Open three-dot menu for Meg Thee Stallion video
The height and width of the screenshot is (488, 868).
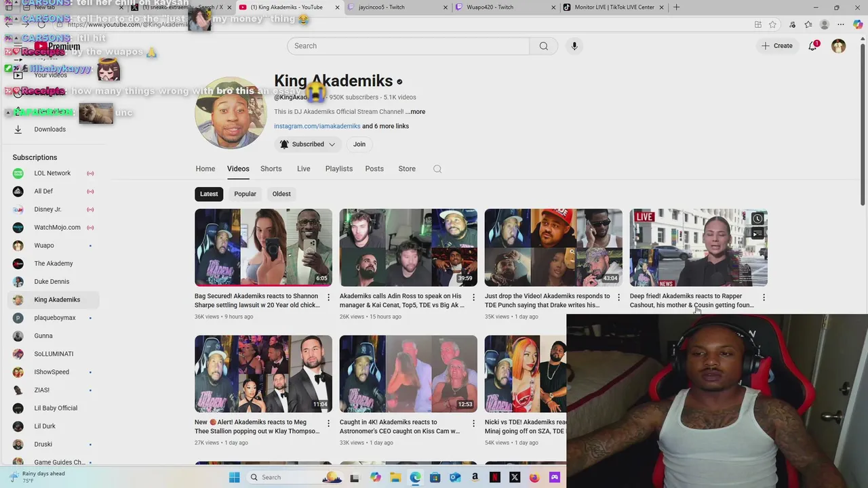pos(328,423)
